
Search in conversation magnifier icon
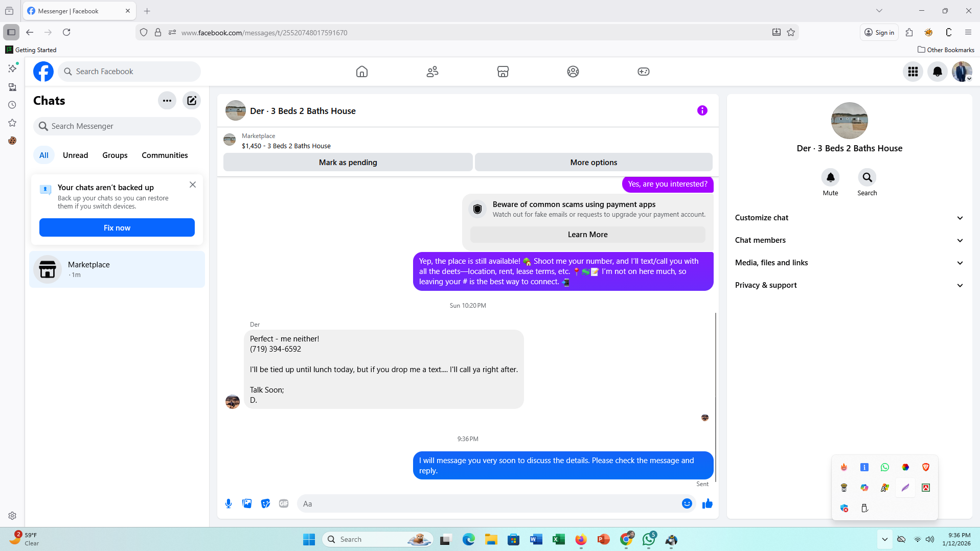tap(868, 177)
